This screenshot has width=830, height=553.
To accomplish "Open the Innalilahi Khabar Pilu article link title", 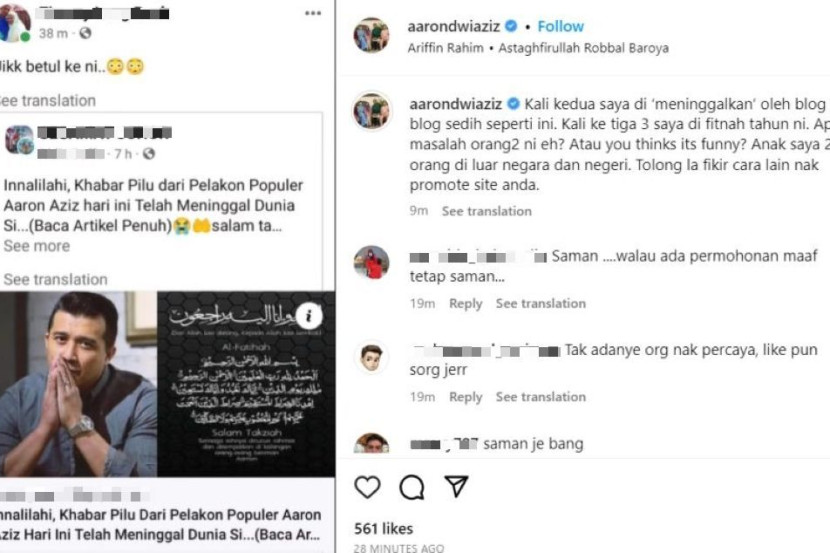I will click(x=160, y=524).
